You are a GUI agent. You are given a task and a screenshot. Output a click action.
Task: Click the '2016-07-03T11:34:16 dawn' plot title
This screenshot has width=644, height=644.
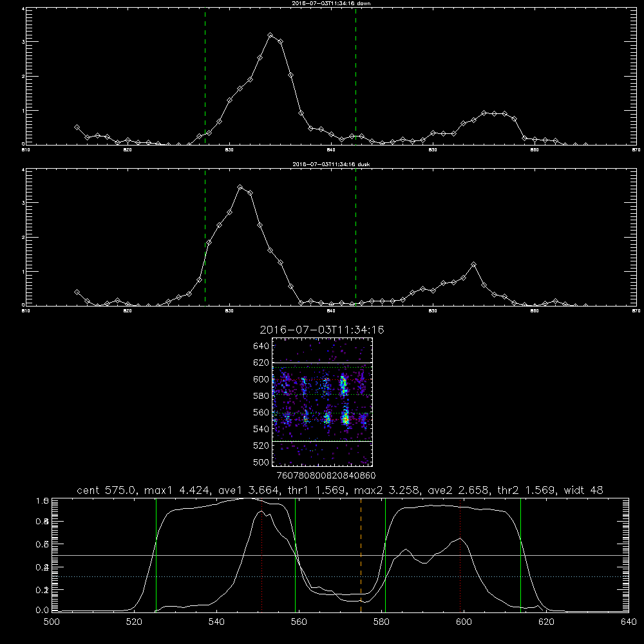tap(331, 3)
